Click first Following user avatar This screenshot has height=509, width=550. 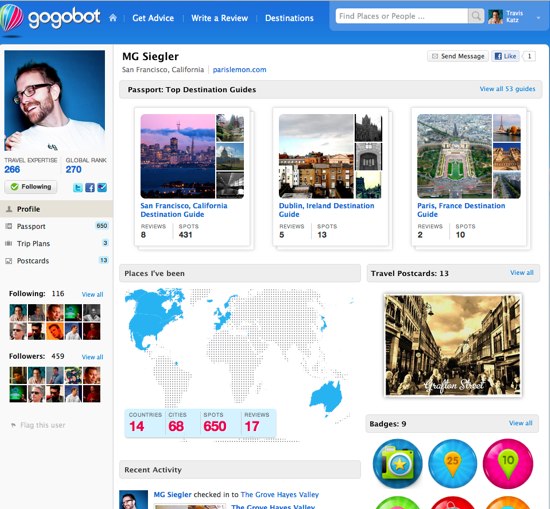[x=18, y=313]
